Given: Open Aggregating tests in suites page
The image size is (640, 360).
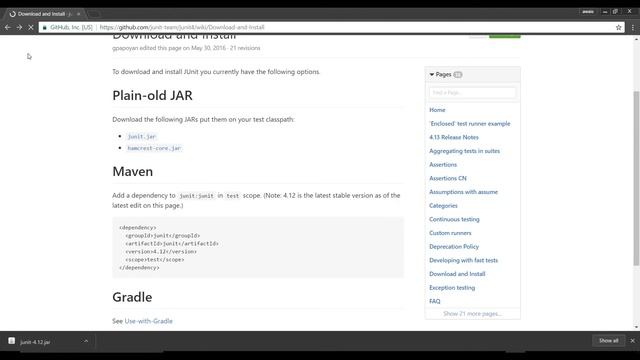Looking at the screenshot, I should coord(464,151).
